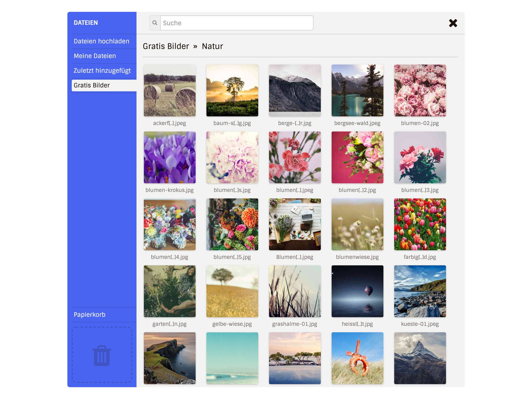
Task: Focus the Suche search field
Action: 236,23
